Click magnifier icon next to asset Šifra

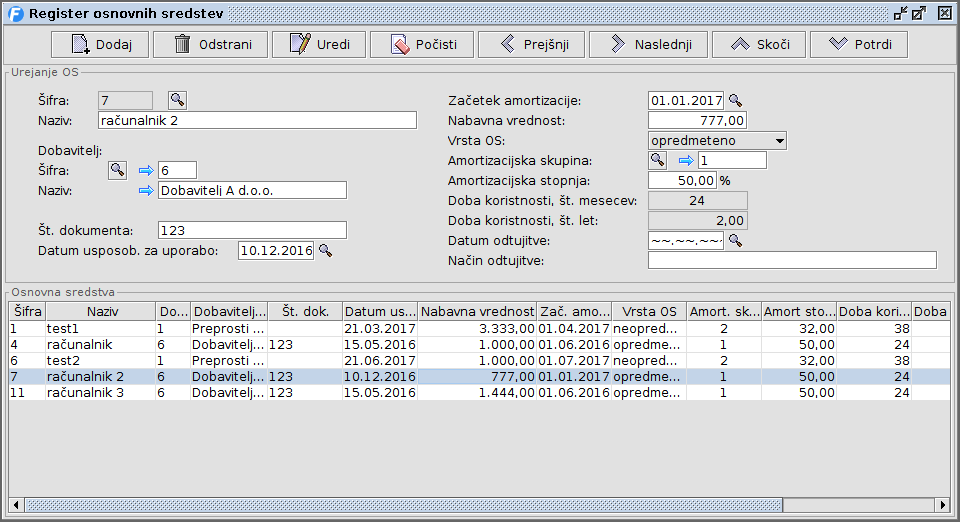177,100
